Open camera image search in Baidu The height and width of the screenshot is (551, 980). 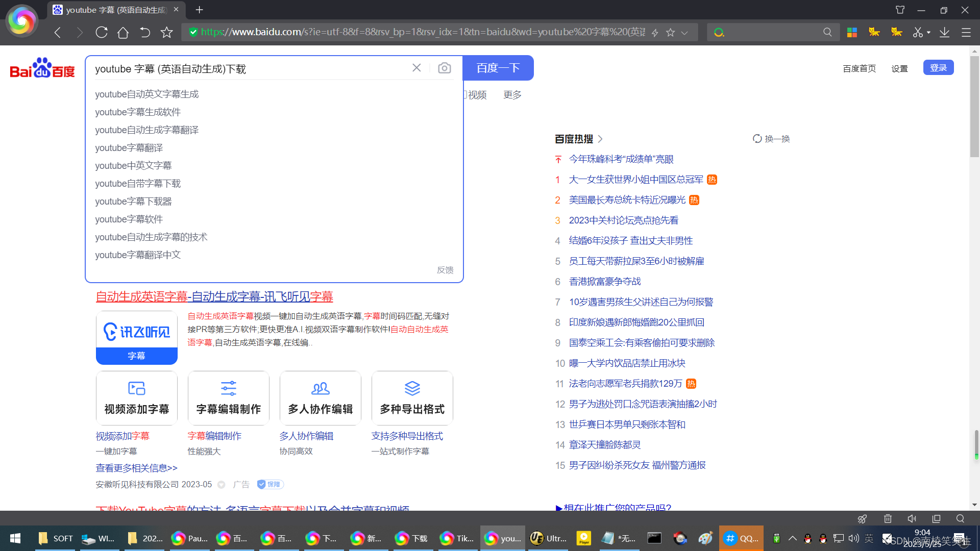(x=444, y=68)
